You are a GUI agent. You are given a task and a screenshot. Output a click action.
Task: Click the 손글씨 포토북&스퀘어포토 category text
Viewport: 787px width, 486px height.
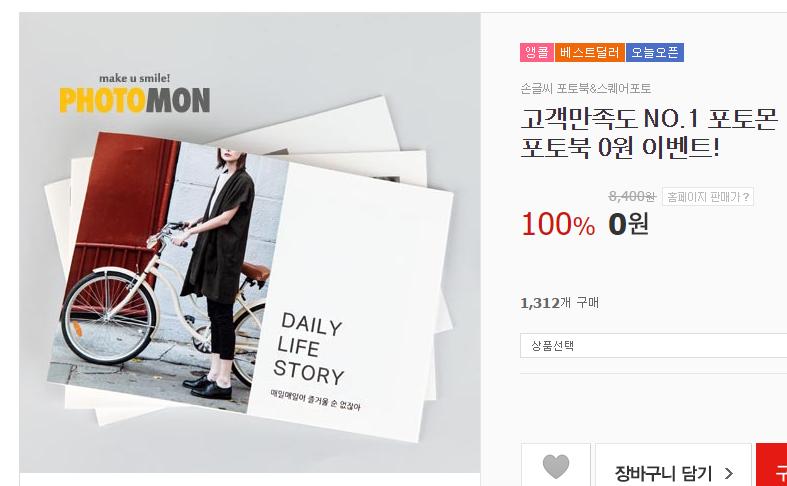586,89
